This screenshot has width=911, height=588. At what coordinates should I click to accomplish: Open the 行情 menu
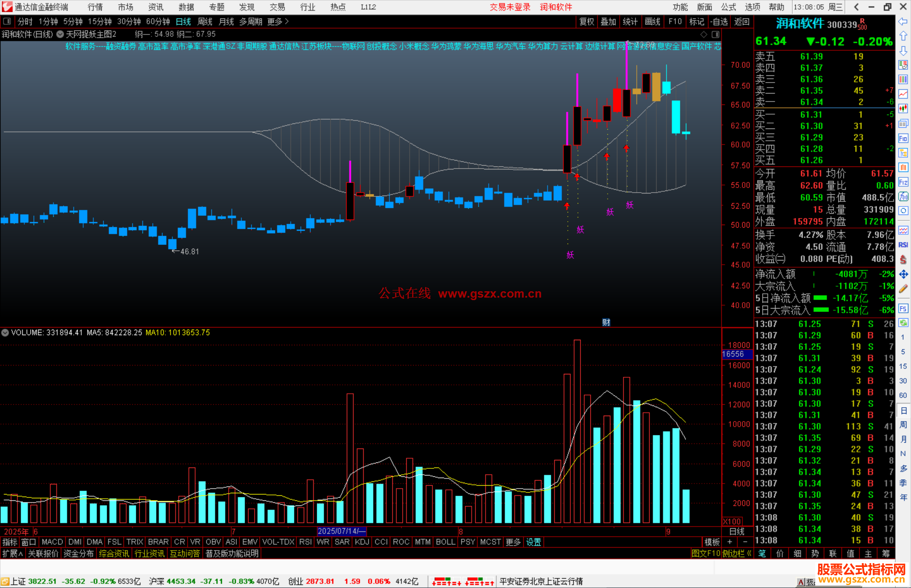pyautogui.click(x=95, y=7)
